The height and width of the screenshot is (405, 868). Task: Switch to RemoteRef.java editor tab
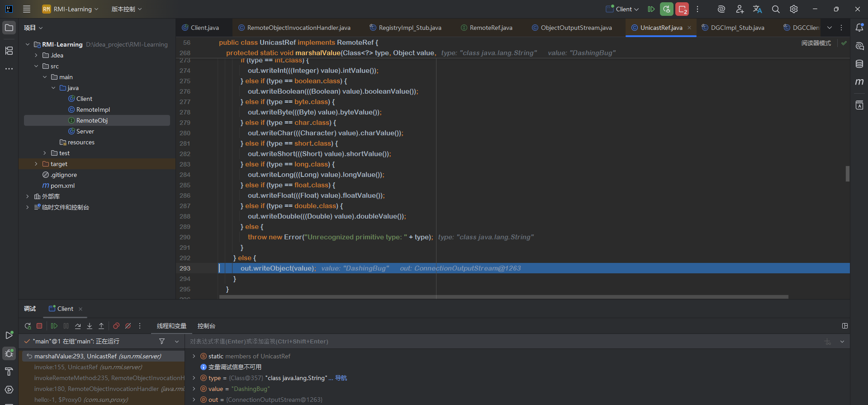[490, 28]
